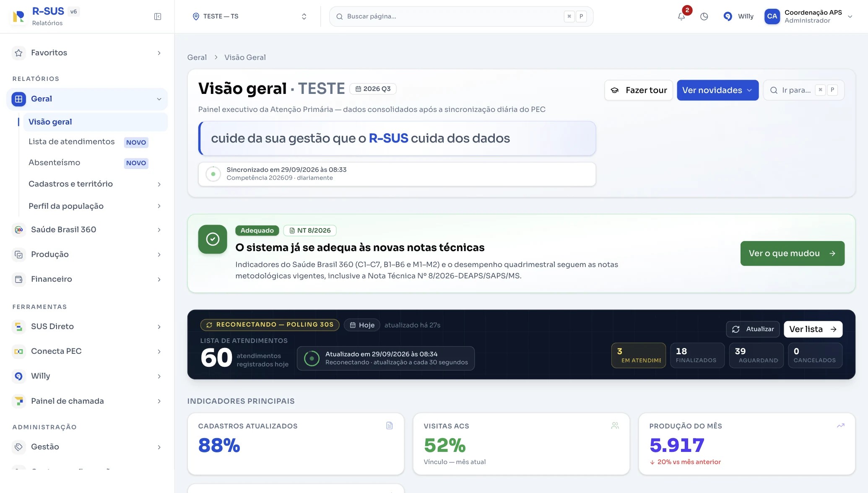Image resolution: width=868 pixels, height=493 pixels.
Task: Select the 2026 Q3 period chip
Action: pos(373,89)
